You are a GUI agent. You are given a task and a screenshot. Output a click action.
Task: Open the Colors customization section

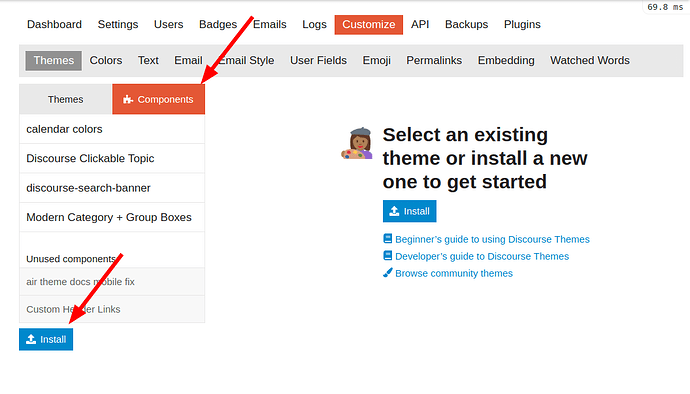(x=106, y=60)
